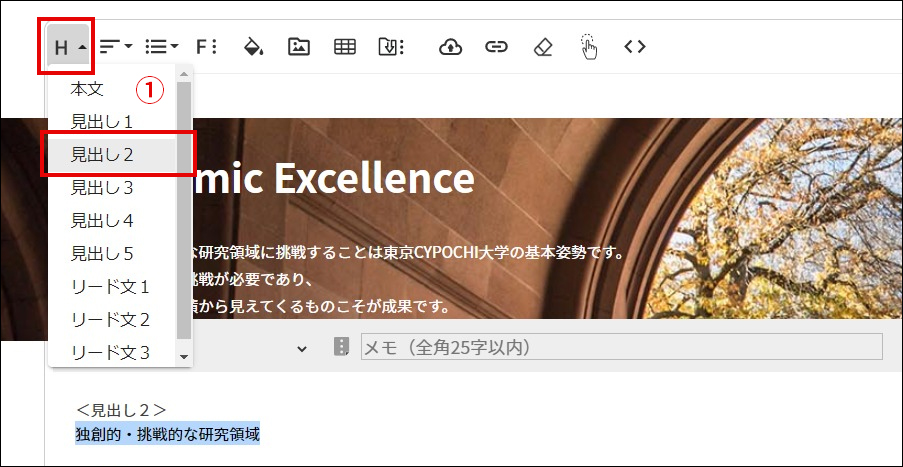Apply リード文3 style from the list
The width and height of the screenshot is (903, 467).
pyautogui.click(x=112, y=351)
